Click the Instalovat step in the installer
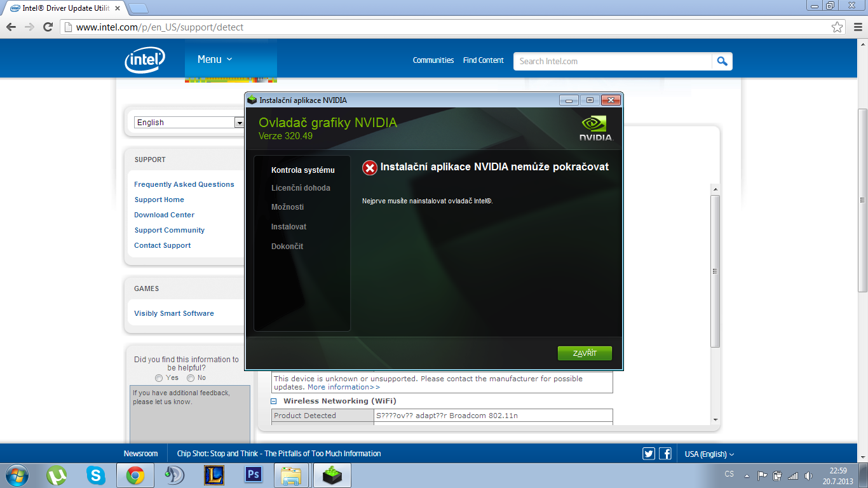This screenshot has height=488, width=868. [x=289, y=227]
